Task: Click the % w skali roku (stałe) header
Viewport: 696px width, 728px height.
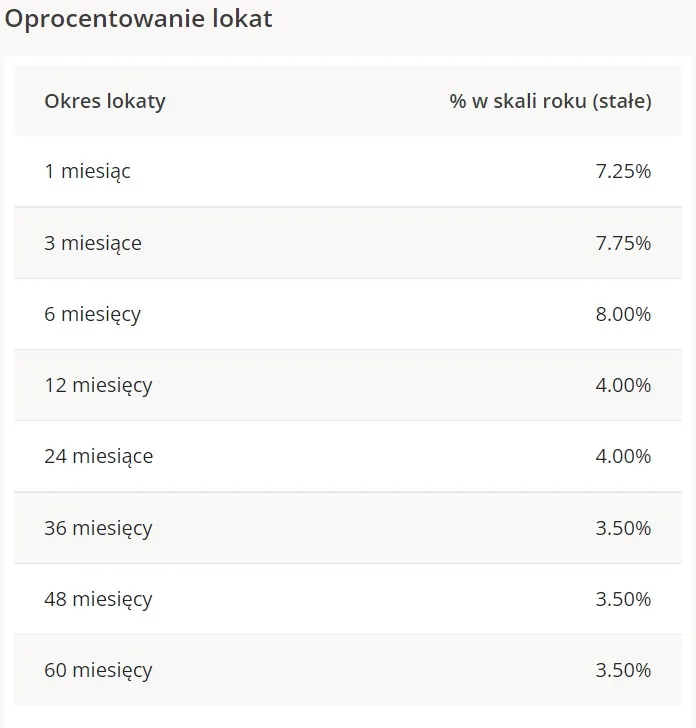Action: (x=551, y=101)
